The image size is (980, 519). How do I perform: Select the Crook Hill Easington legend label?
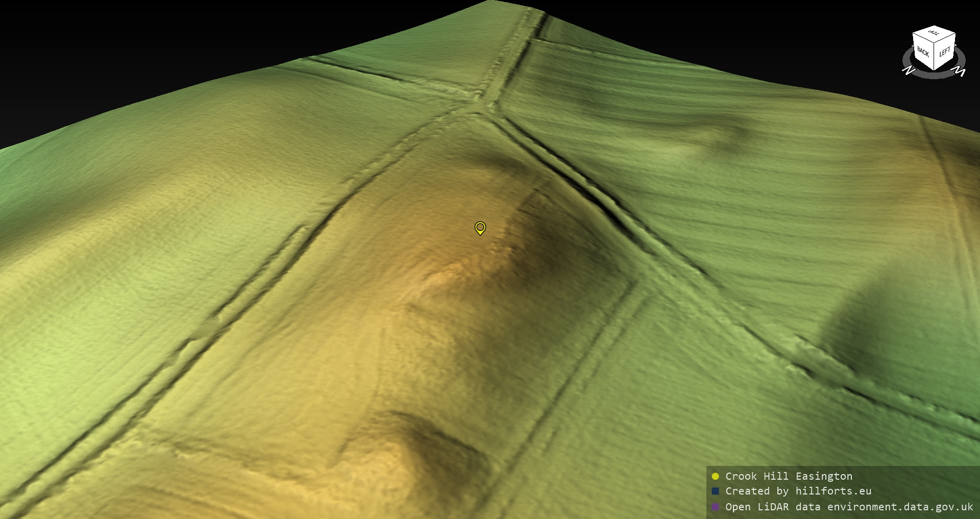(x=789, y=476)
